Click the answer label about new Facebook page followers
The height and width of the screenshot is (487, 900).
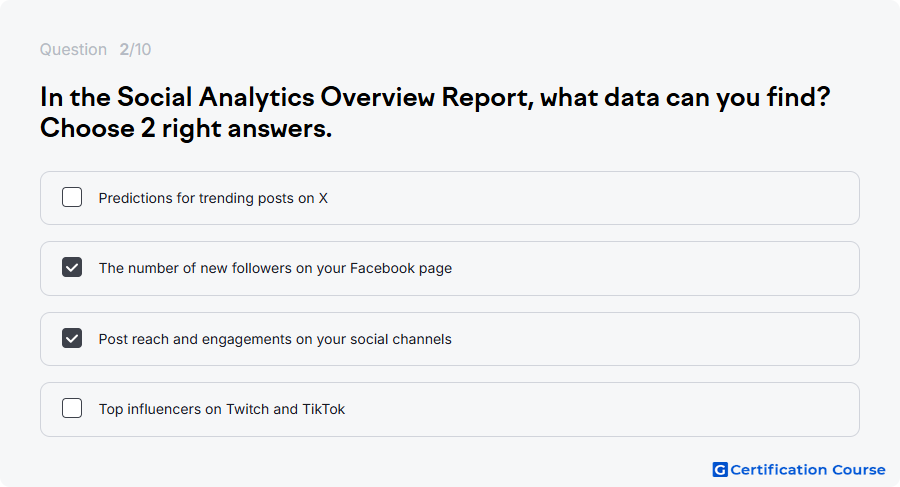click(275, 268)
